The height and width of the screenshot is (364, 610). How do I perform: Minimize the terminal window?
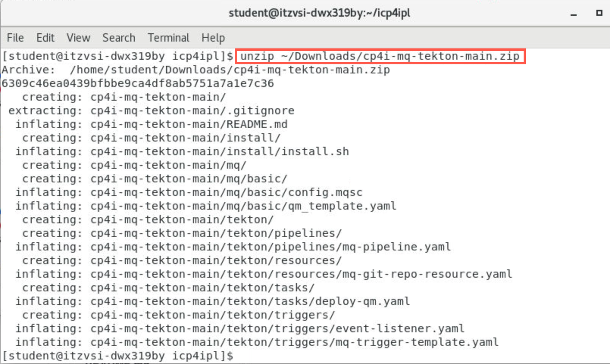coord(574,14)
